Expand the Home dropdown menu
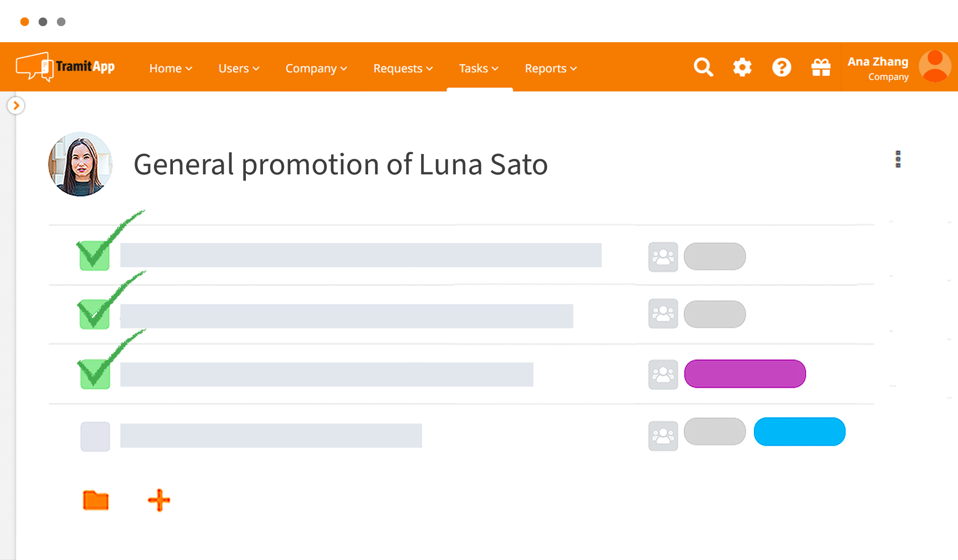 (x=171, y=68)
